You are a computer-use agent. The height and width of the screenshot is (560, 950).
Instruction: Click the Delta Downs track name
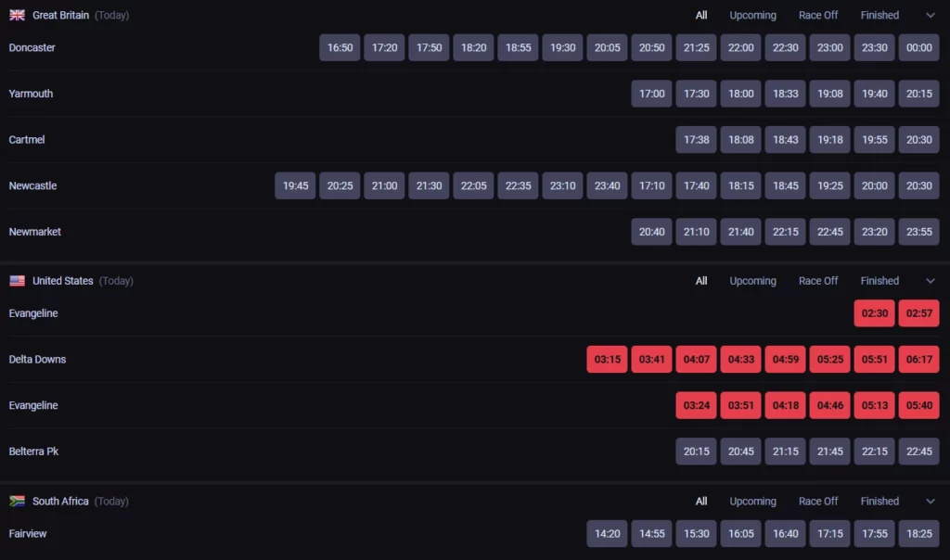click(x=37, y=360)
